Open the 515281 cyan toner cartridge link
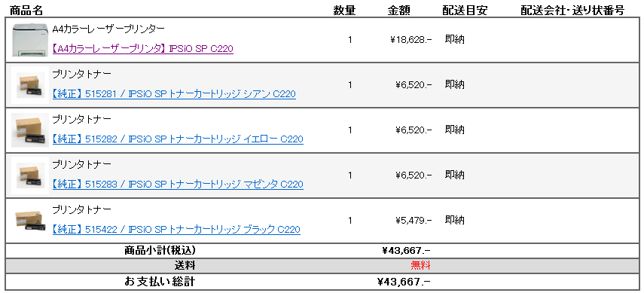This screenshot has width=644, height=293. [174, 94]
